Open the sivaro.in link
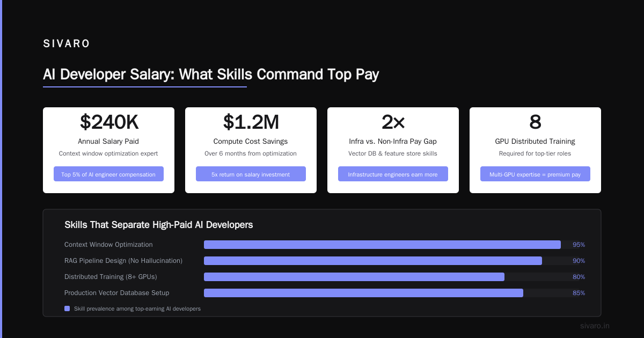 595,326
